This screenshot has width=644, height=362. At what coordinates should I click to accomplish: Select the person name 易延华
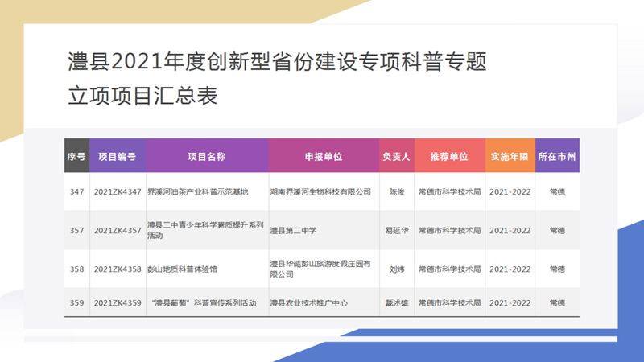[396, 231]
